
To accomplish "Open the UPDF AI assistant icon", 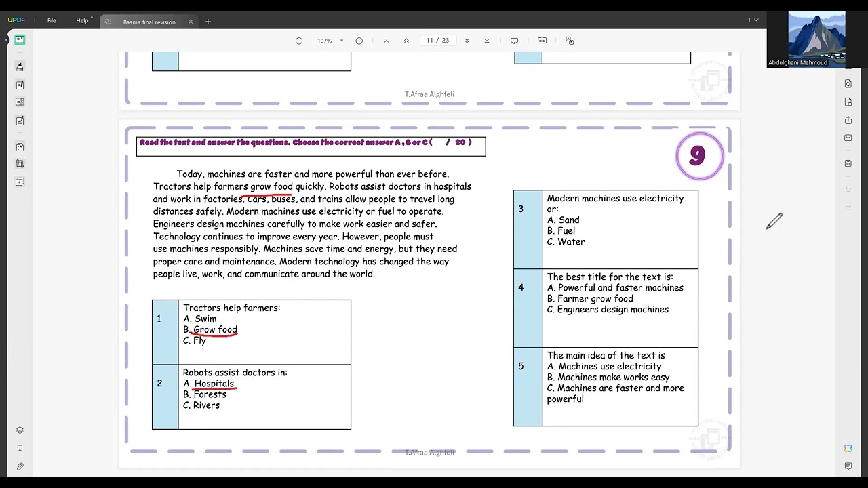I will 848,448.
